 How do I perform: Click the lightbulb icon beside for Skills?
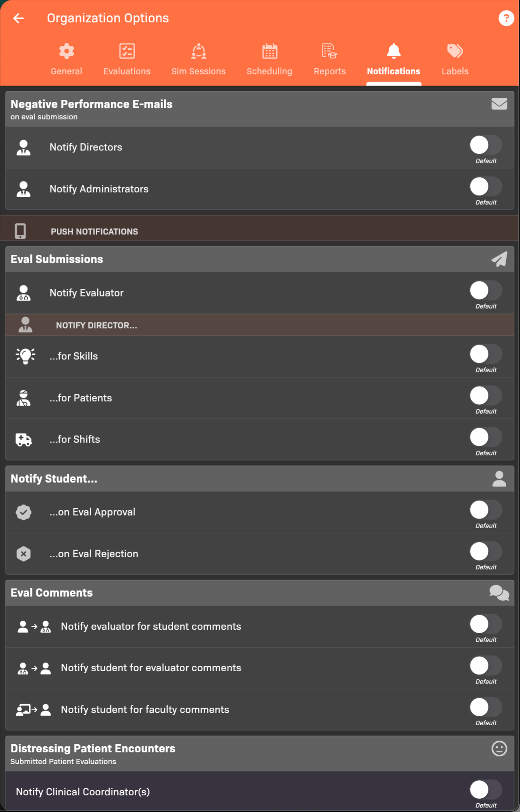tap(25, 356)
